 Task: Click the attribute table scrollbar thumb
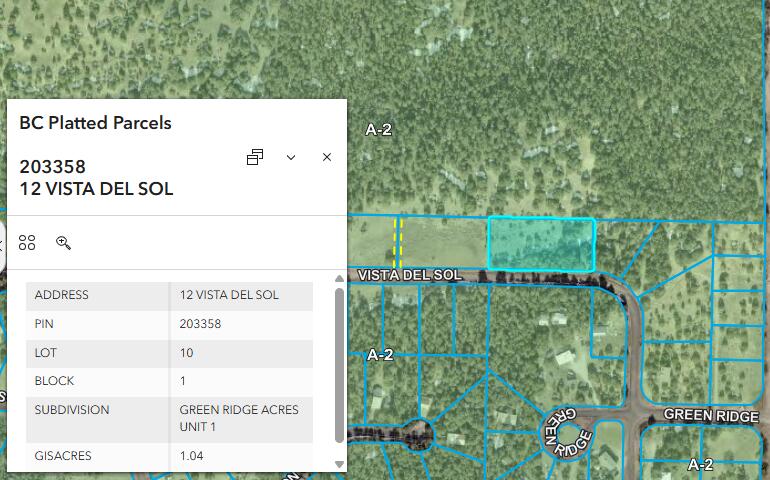click(339, 365)
